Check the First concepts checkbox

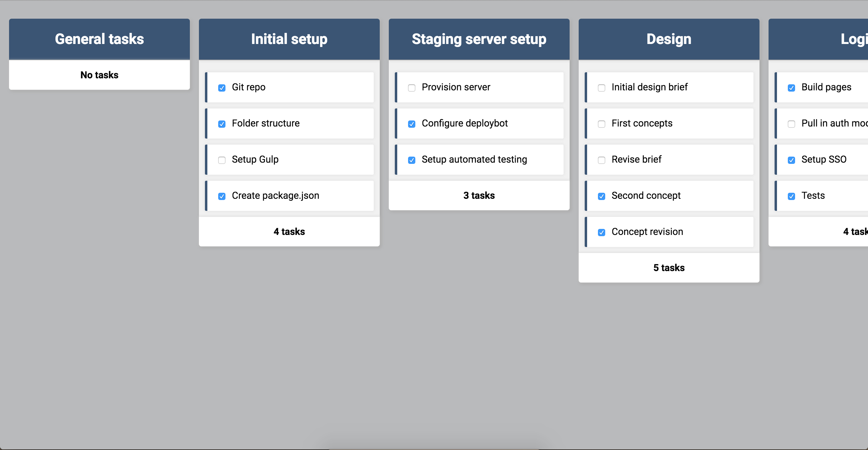point(602,124)
